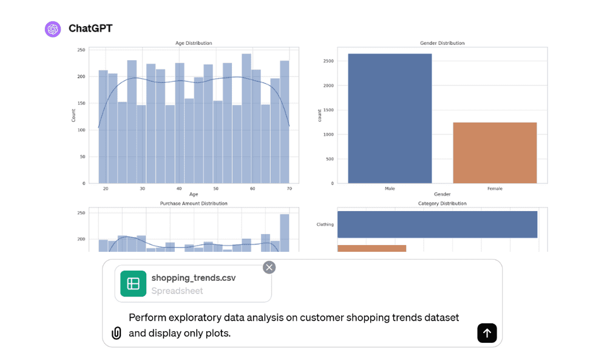Click the orange bar below Clothing

point(371,248)
